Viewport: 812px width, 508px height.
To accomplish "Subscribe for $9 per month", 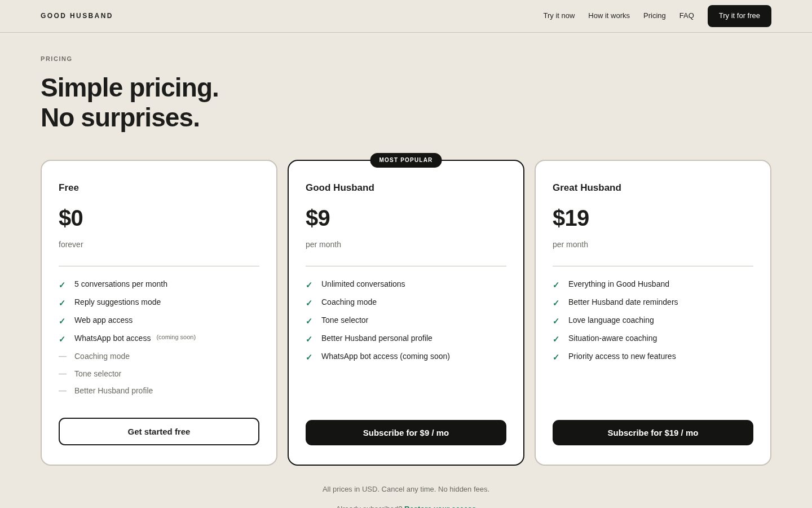I will [406, 433].
